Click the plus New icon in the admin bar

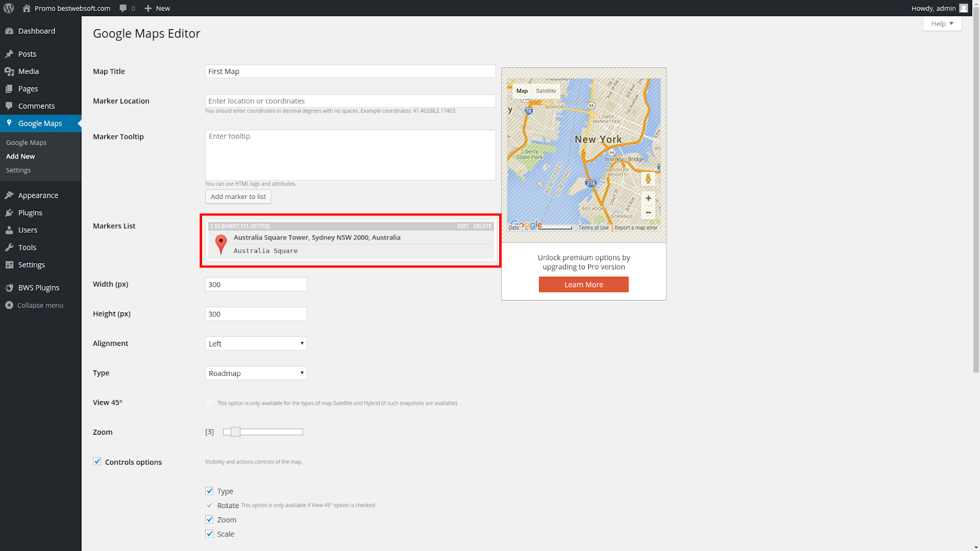point(148,8)
